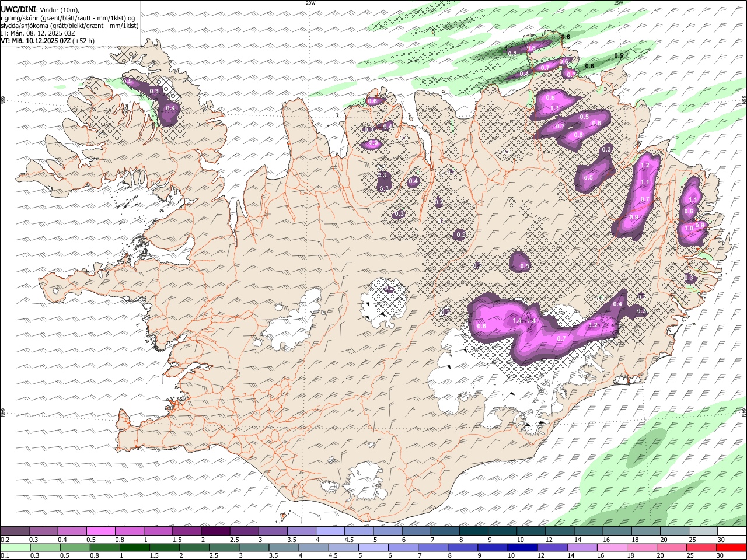Click the 20W longitude label at the top edge

[310, 3]
